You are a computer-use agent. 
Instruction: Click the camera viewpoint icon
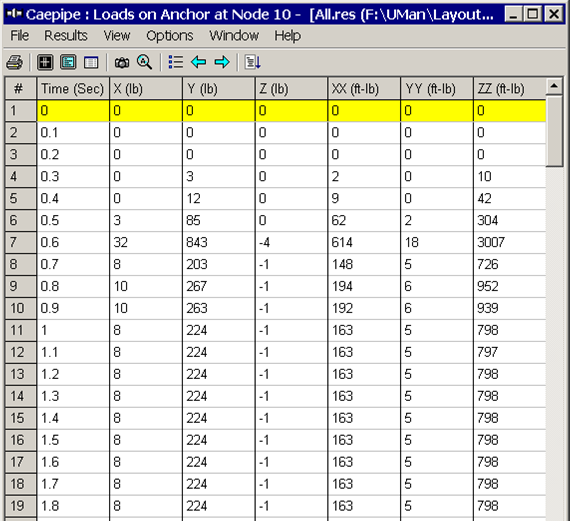coord(122,63)
